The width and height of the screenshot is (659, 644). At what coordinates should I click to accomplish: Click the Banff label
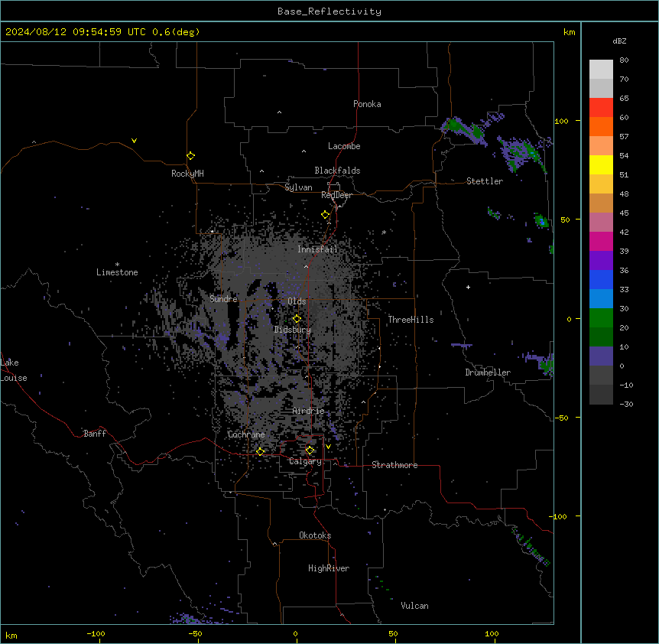point(95,434)
